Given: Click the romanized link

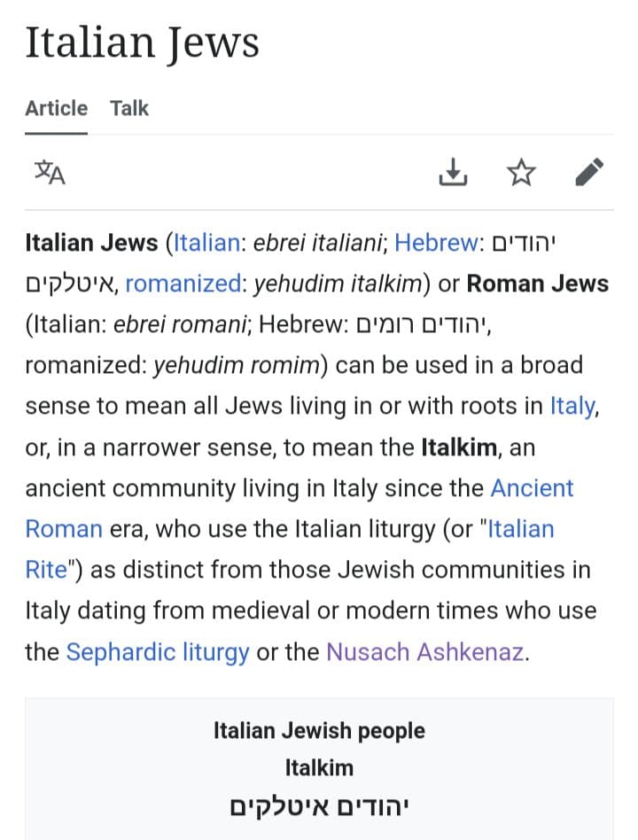Looking at the screenshot, I should (184, 284).
